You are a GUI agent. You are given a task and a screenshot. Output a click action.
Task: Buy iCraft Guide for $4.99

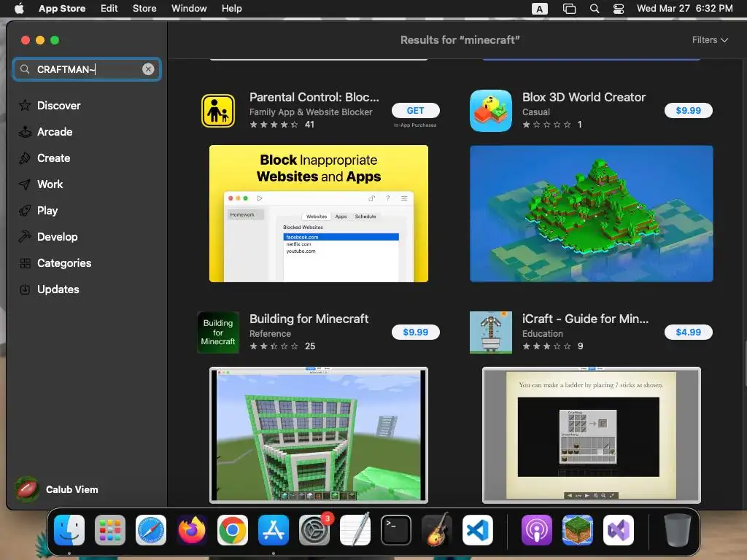pos(689,332)
